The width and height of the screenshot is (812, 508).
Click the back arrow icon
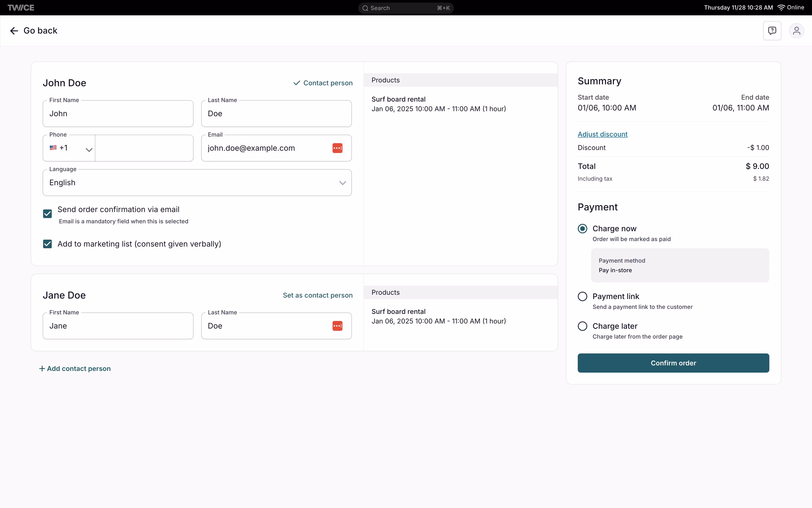click(14, 31)
